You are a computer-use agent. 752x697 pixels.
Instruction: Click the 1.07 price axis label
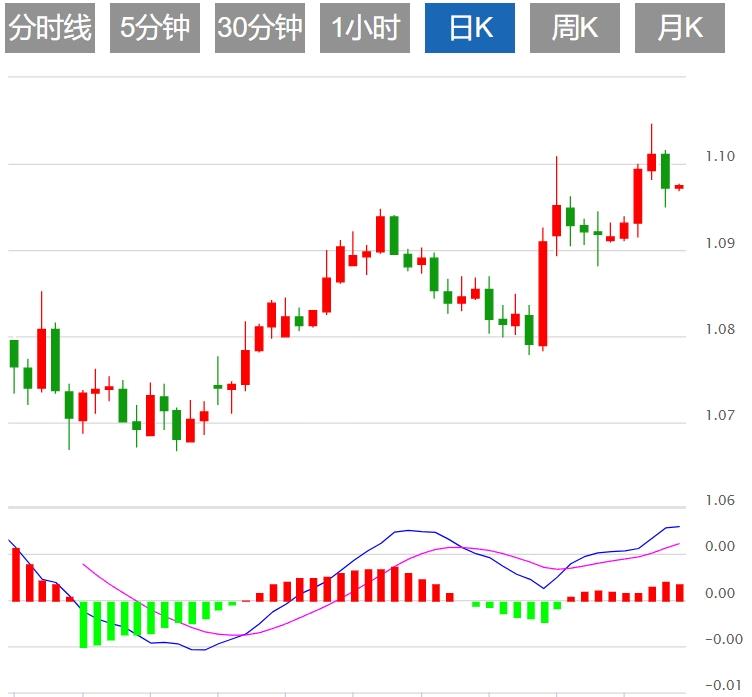click(x=719, y=415)
